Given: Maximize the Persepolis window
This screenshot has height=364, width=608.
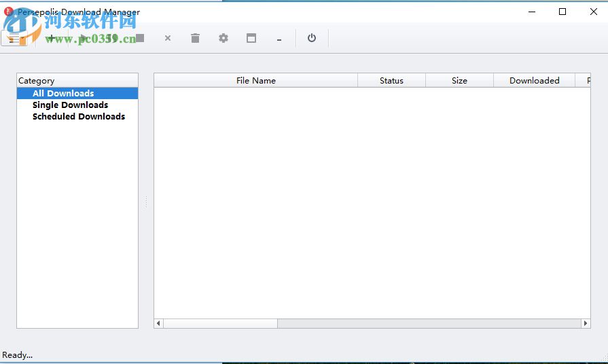Looking at the screenshot, I should coord(562,12).
